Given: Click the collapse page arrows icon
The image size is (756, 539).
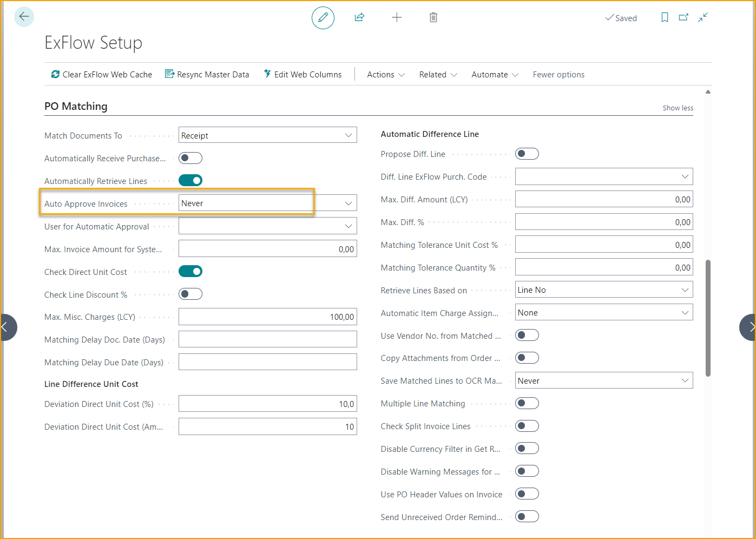Looking at the screenshot, I should click(x=703, y=18).
